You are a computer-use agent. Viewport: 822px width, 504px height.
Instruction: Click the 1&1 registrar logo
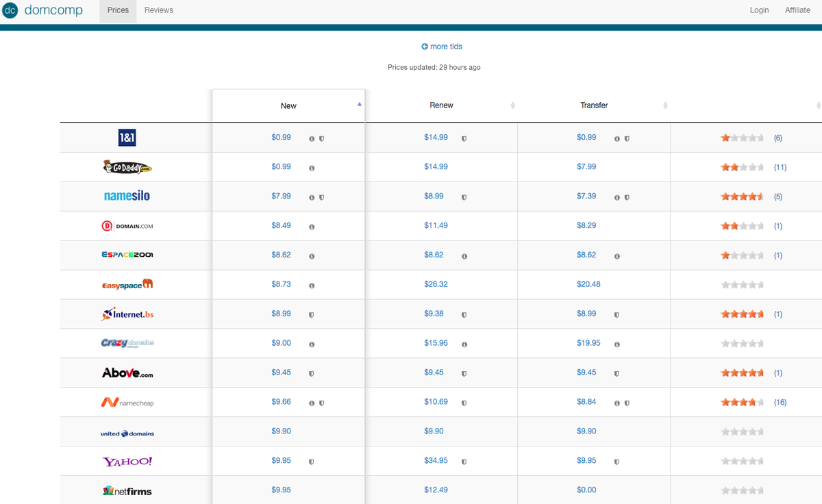click(x=127, y=138)
